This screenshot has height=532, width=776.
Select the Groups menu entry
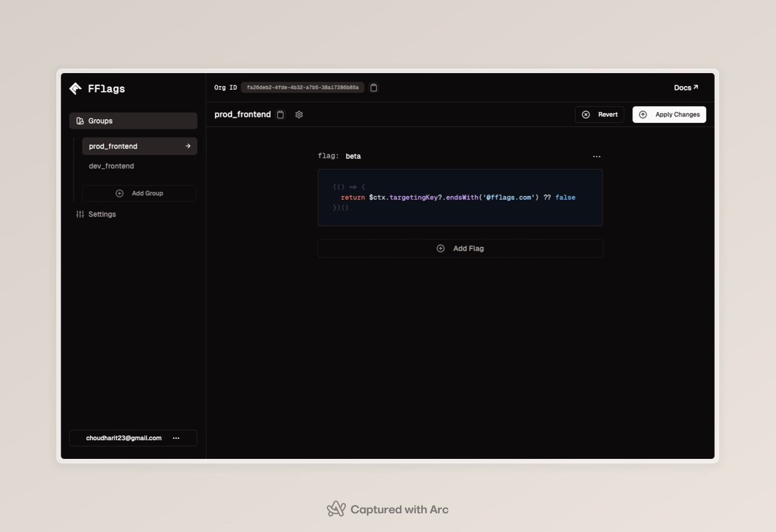coord(100,120)
